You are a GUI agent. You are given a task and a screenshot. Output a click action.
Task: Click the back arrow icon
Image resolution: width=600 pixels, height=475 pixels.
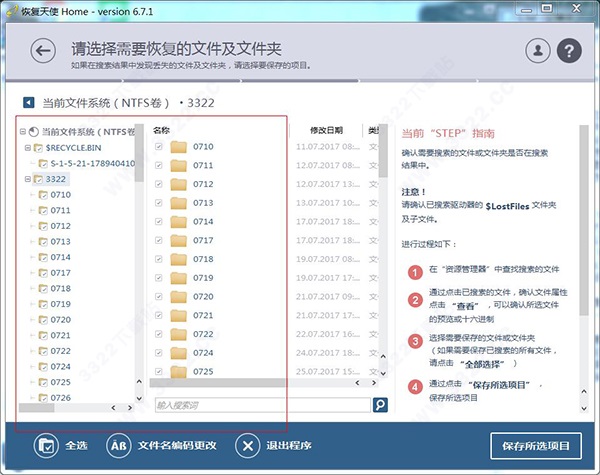point(42,50)
